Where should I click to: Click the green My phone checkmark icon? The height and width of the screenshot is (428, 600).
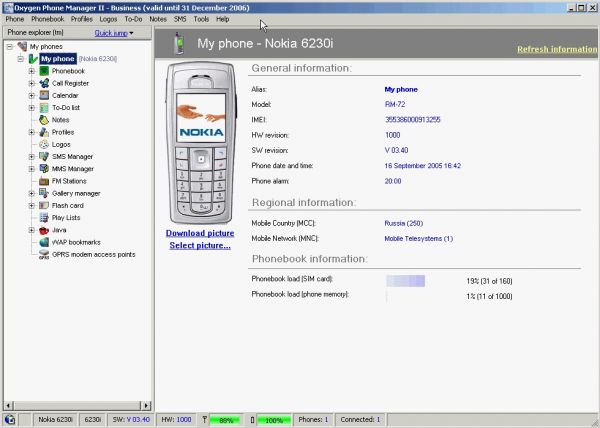(33, 59)
